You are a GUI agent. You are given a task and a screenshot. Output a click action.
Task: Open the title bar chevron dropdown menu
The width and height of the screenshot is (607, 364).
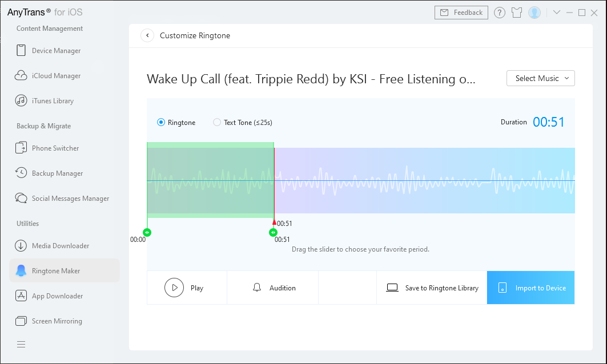(557, 13)
